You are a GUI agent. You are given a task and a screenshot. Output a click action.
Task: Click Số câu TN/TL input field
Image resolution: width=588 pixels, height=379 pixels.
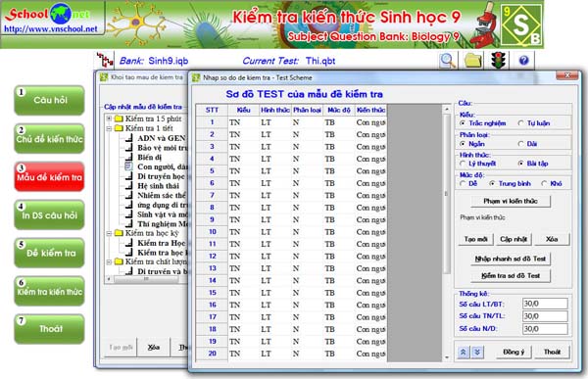(x=545, y=316)
